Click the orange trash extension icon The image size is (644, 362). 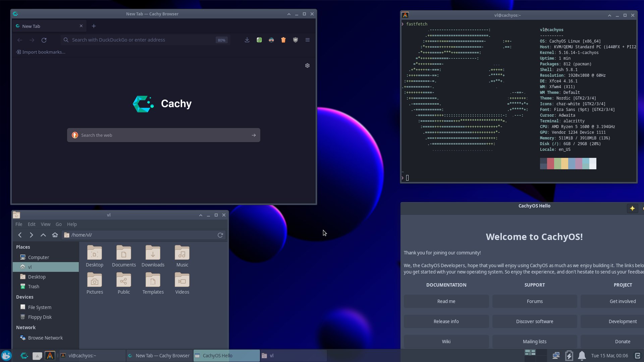tap(283, 40)
